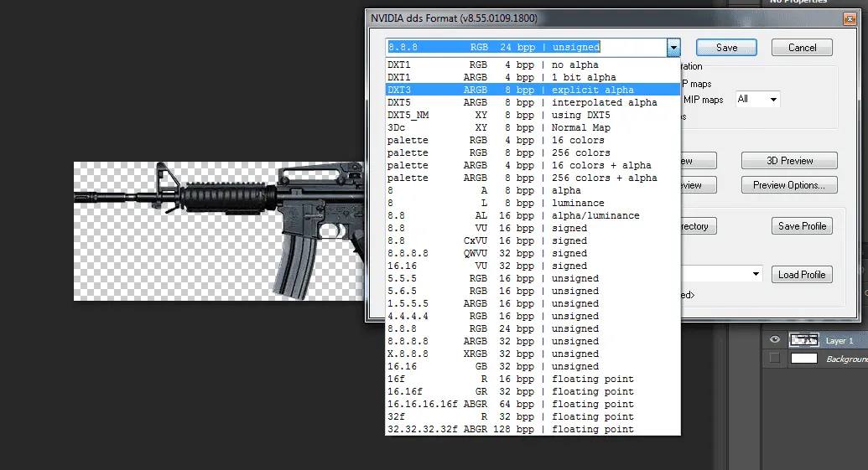Click the Save button
The image size is (868, 470).
click(x=726, y=48)
